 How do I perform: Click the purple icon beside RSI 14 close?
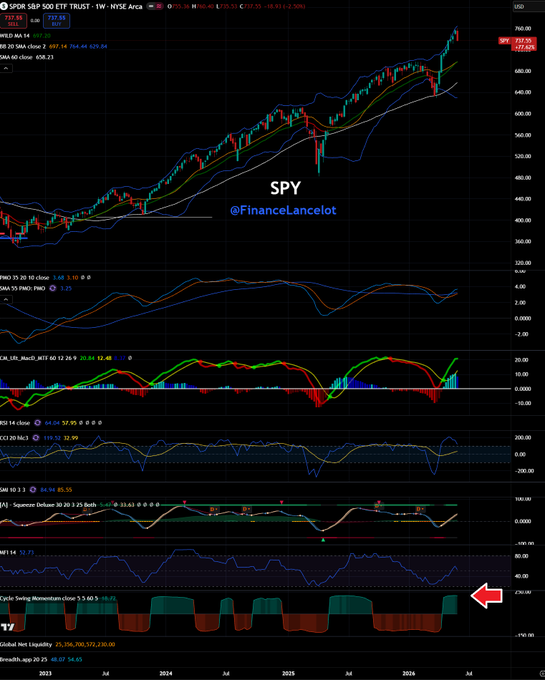coord(37,422)
